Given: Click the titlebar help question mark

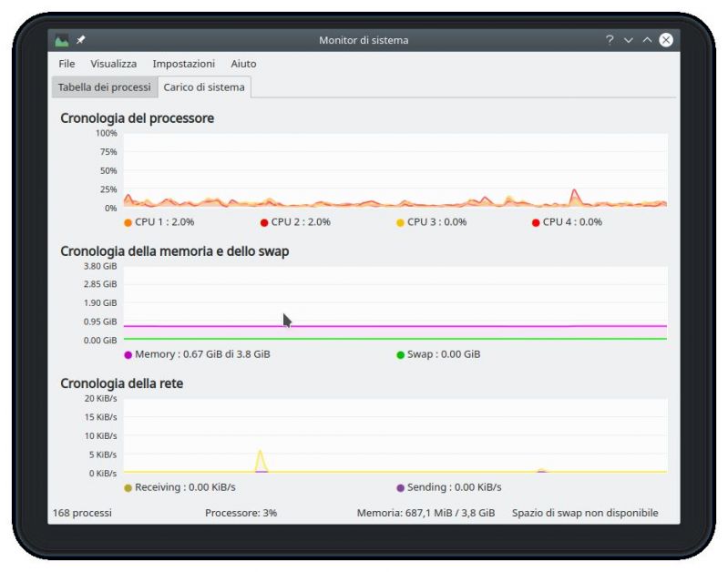Looking at the screenshot, I should (610, 40).
